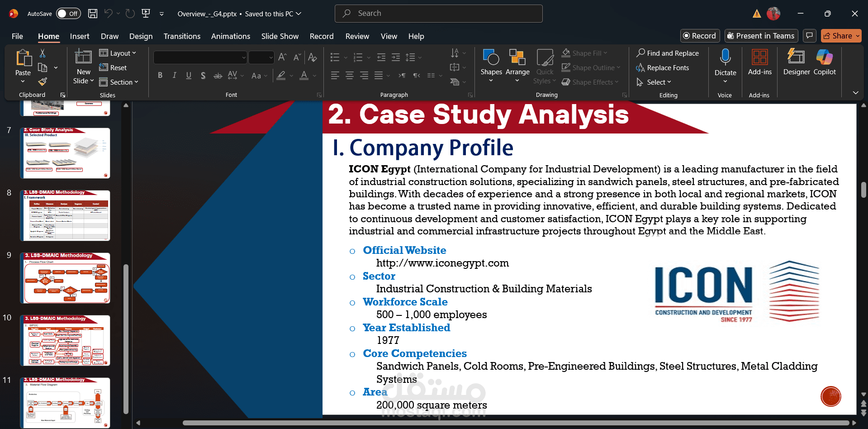868x429 pixels.
Task: Toggle Strikethrough formatting
Action: [218, 76]
